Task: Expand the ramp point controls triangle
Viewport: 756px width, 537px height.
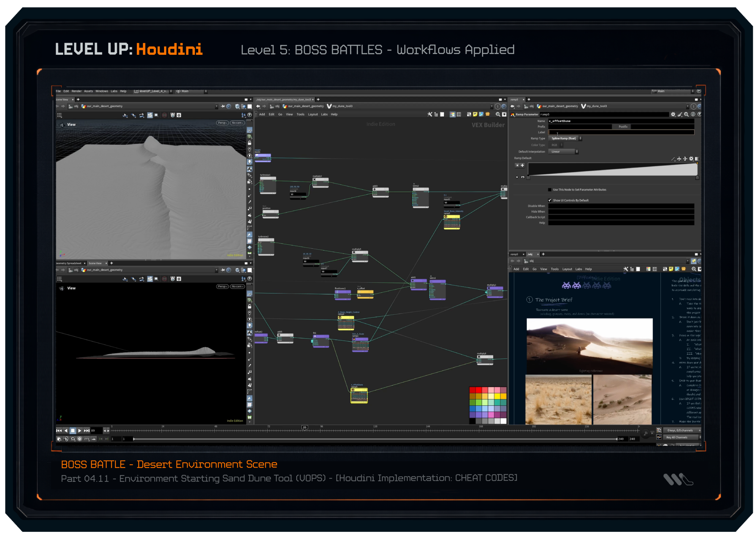Action: coord(517,177)
